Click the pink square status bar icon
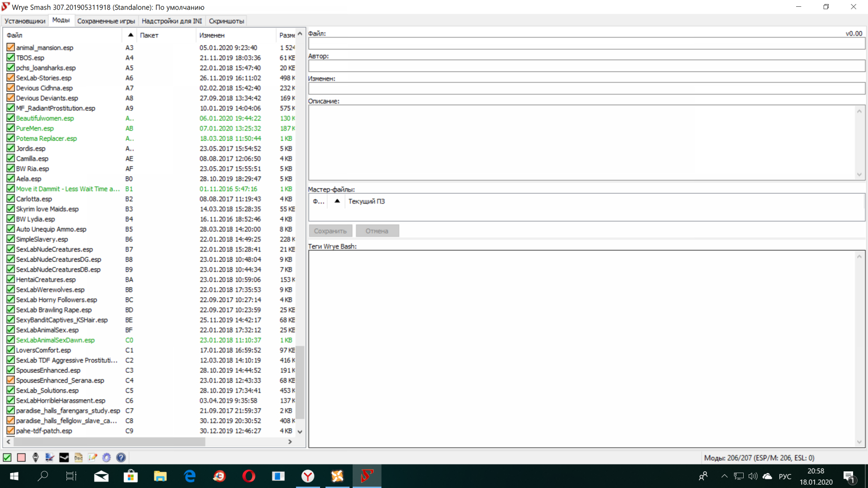This screenshot has height=488, width=868. (21, 457)
